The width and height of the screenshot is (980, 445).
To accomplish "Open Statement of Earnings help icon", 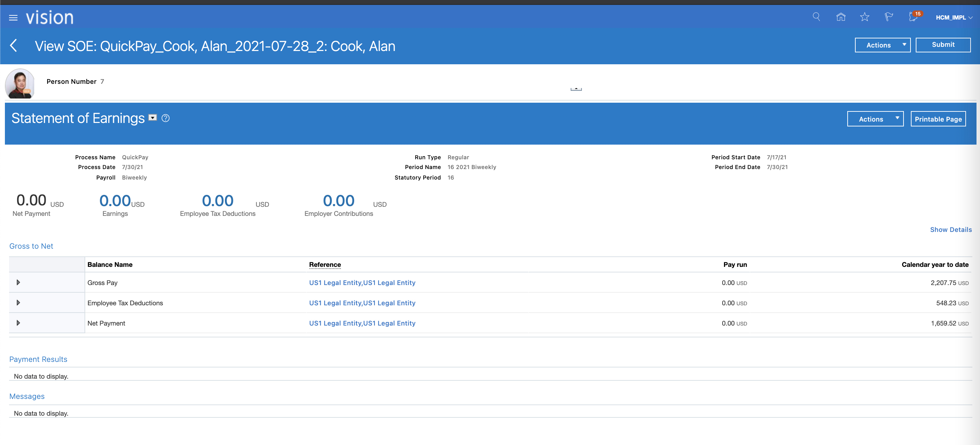I will [166, 118].
